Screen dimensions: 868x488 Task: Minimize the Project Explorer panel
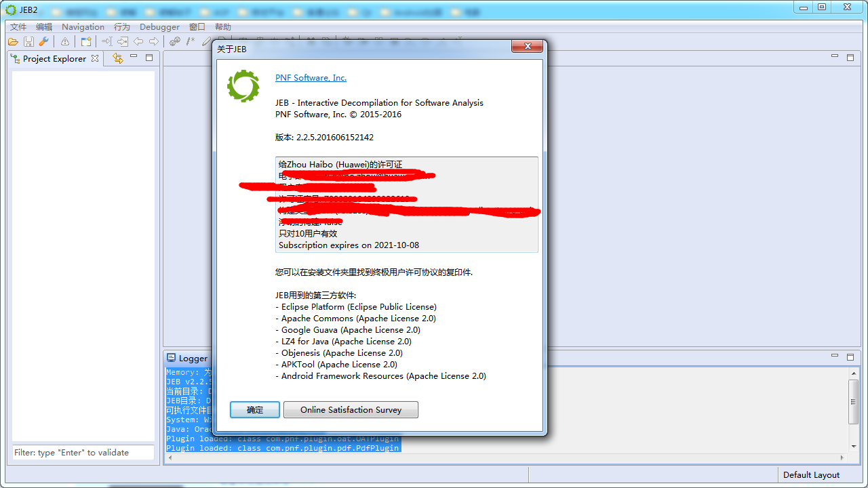coord(134,57)
